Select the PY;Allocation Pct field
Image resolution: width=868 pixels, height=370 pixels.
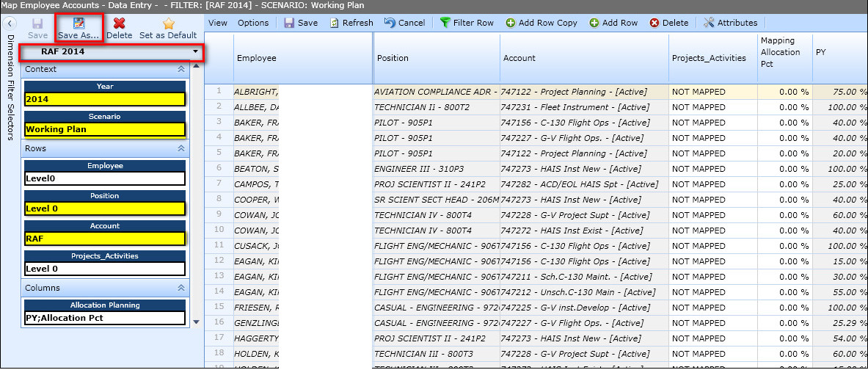pyautogui.click(x=105, y=318)
